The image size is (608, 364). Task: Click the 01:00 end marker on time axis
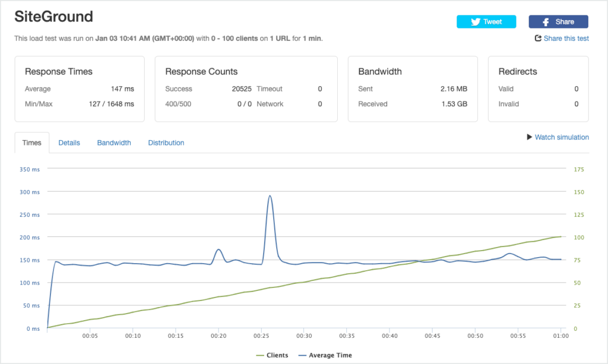[x=560, y=335]
